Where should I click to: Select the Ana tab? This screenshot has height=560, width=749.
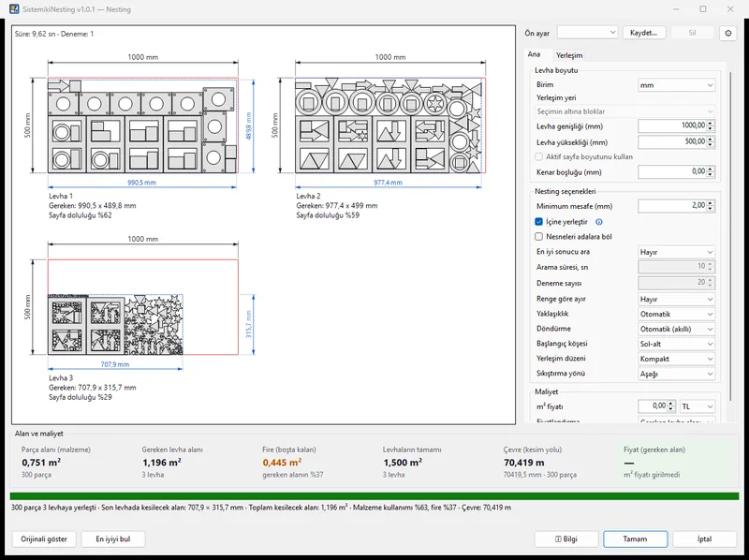point(534,54)
